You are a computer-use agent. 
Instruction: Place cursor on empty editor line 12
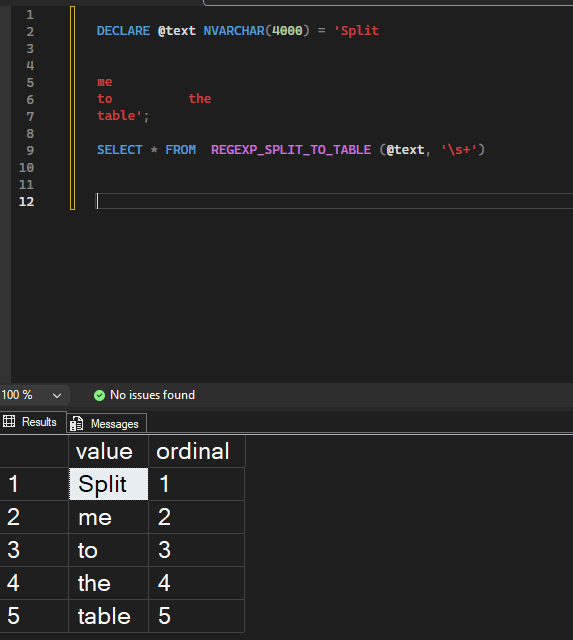[335, 201]
